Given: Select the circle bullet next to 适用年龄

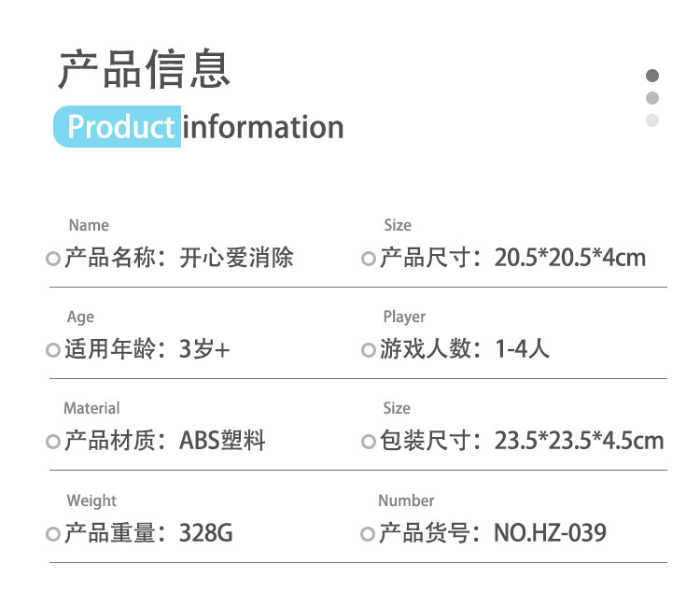Looking at the screenshot, I should click(x=53, y=351).
